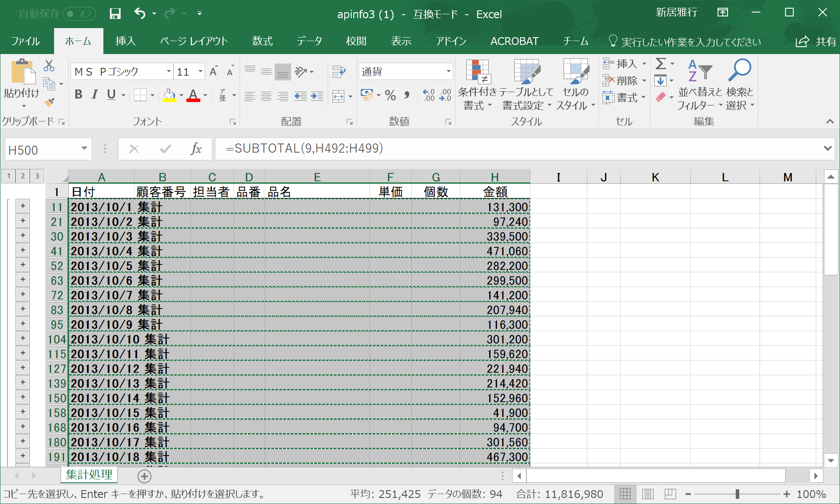Image resolution: width=840 pixels, height=504 pixels.
Task: Toggle bold formatting
Action: tap(78, 95)
